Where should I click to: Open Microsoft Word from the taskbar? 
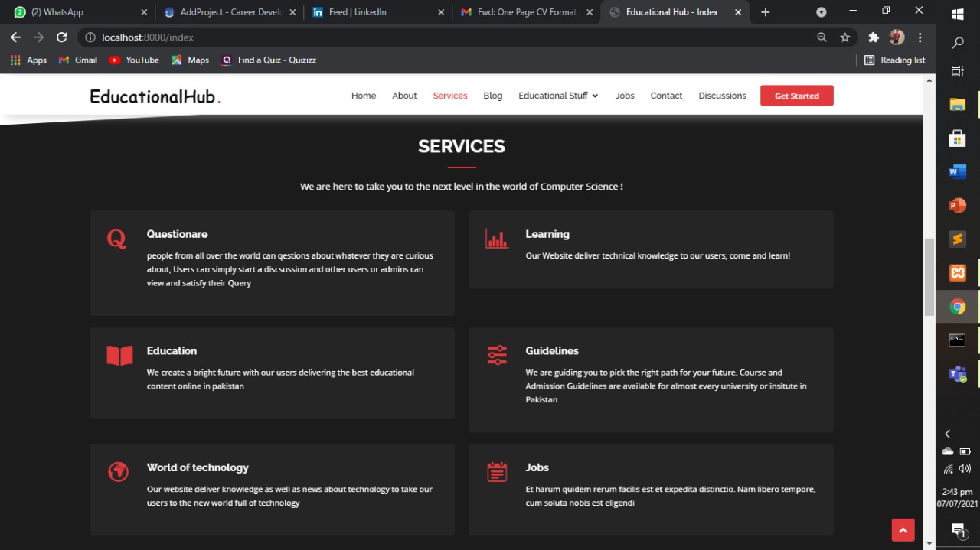[x=958, y=172]
